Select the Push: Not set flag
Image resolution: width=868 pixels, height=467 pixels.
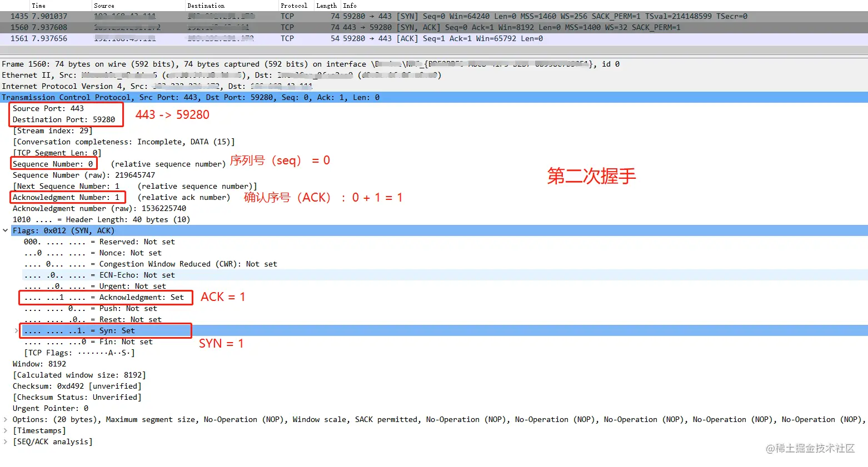pyautogui.click(x=91, y=308)
